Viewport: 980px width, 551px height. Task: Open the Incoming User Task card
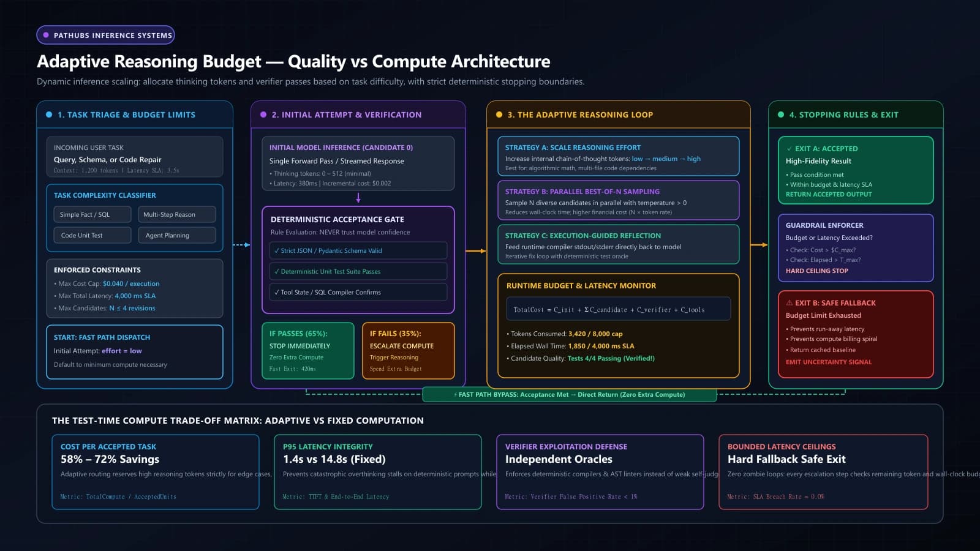coord(135,157)
